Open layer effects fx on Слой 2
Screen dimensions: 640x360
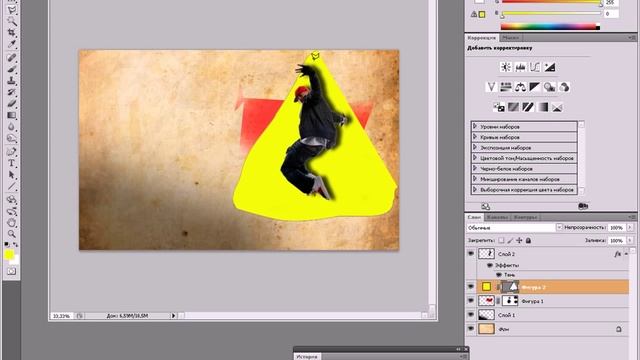(x=617, y=254)
